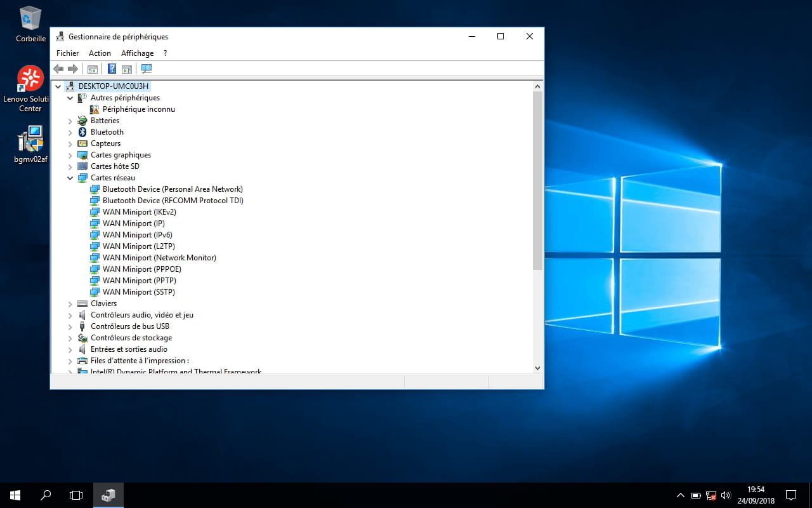This screenshot has width=812, height=508.
Task: Select WAN Miniport (IP) entry
Action: (134, 224)
